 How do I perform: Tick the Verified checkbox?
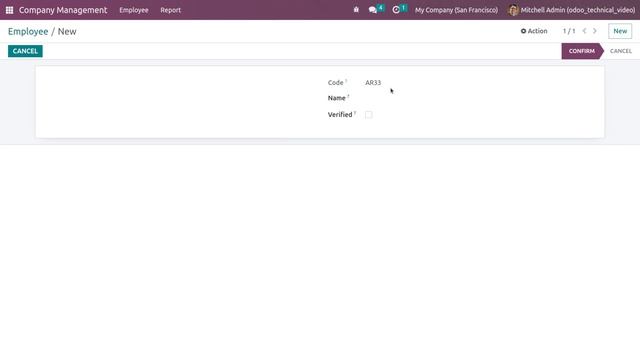(x=369, y=115)
